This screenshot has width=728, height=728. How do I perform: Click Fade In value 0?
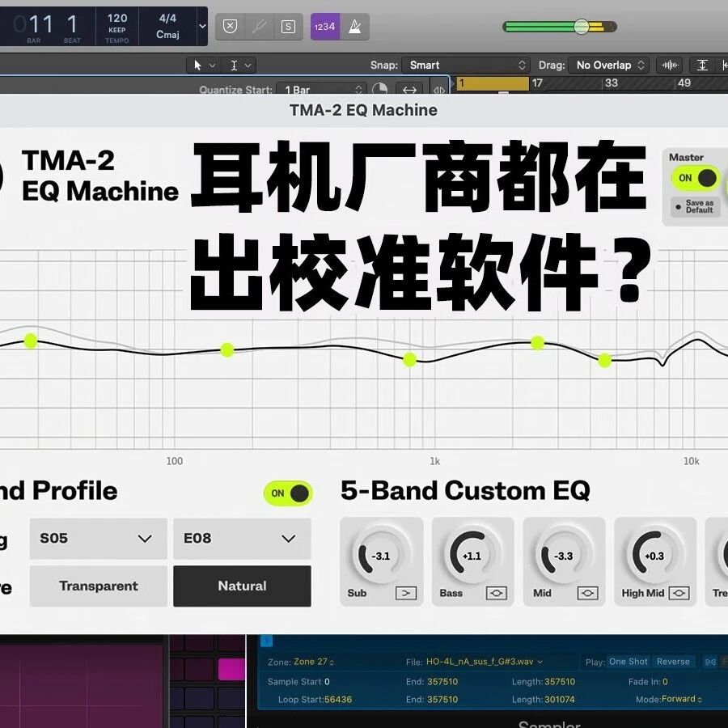click(665, 682)
